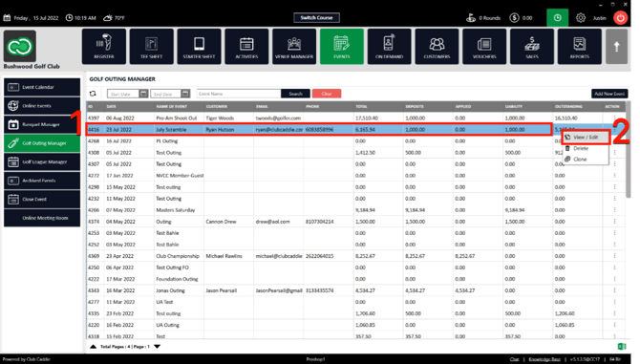Open the Tee Sheet module
The image size is (640, 364).
[x=152, y=46]
